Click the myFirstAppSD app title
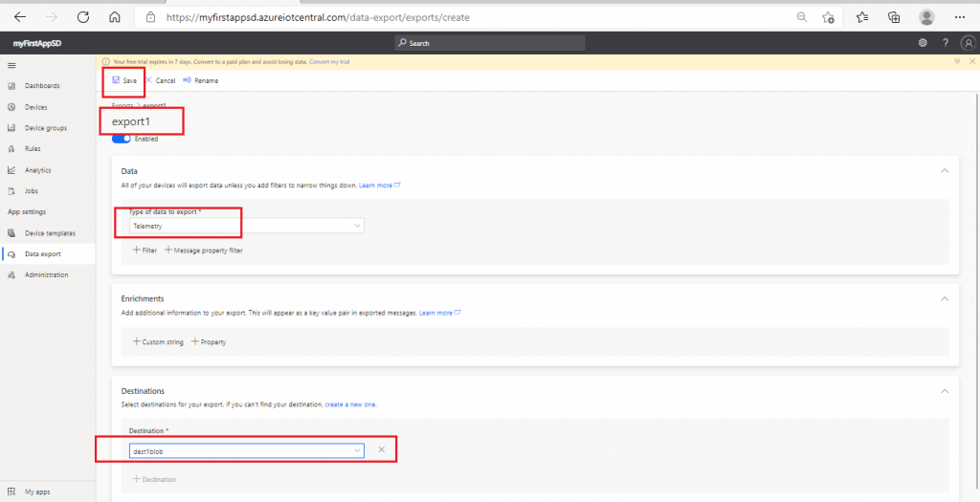This screenshot has height=502, width=980. point(37,43)
